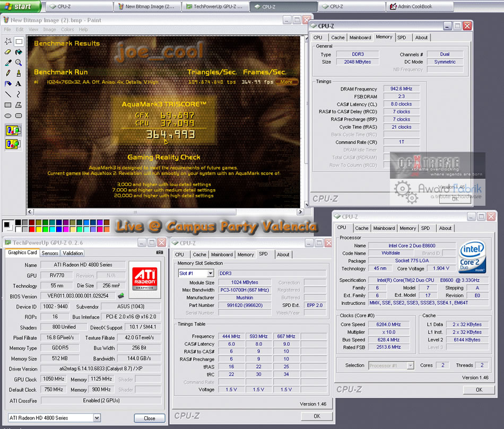Choose the Ellipse shape tool

pyautogui.click(x=8, y=116)
